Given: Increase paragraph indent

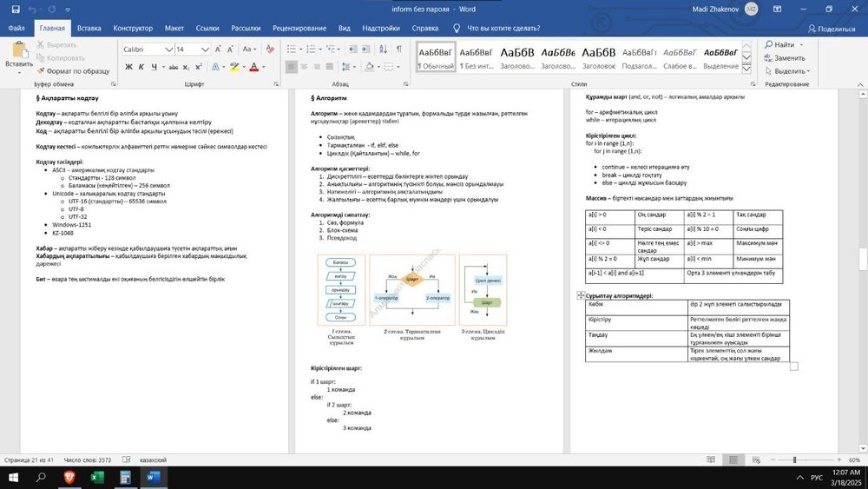Looking at the screenshot, I should 365,50.
